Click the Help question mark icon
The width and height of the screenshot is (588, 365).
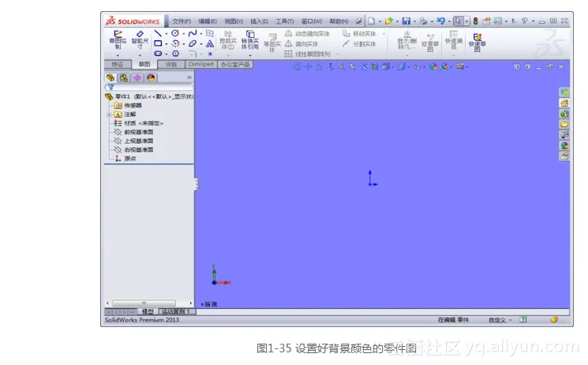[x=524, y=21]
